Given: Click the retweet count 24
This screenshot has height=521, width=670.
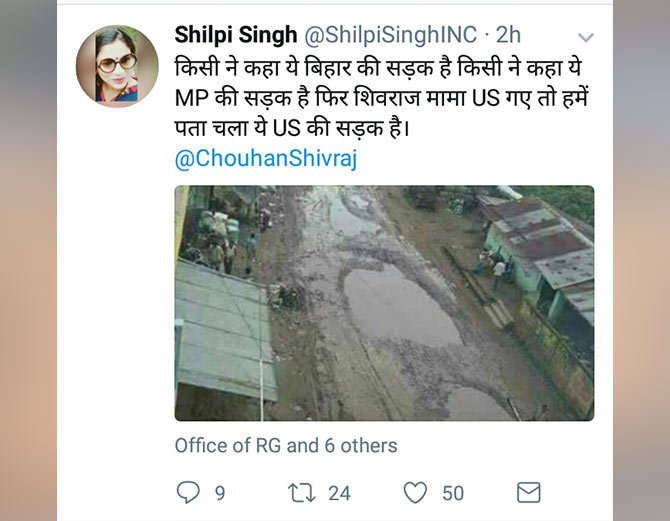Looking at the screenshot, I should (340, 493).
